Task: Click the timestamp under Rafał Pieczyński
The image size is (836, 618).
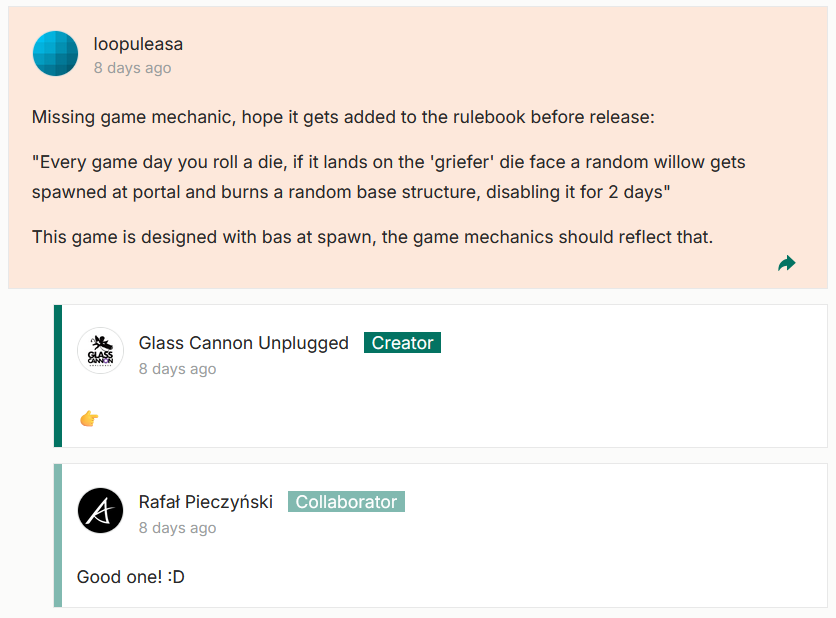Action: point(177,528)
